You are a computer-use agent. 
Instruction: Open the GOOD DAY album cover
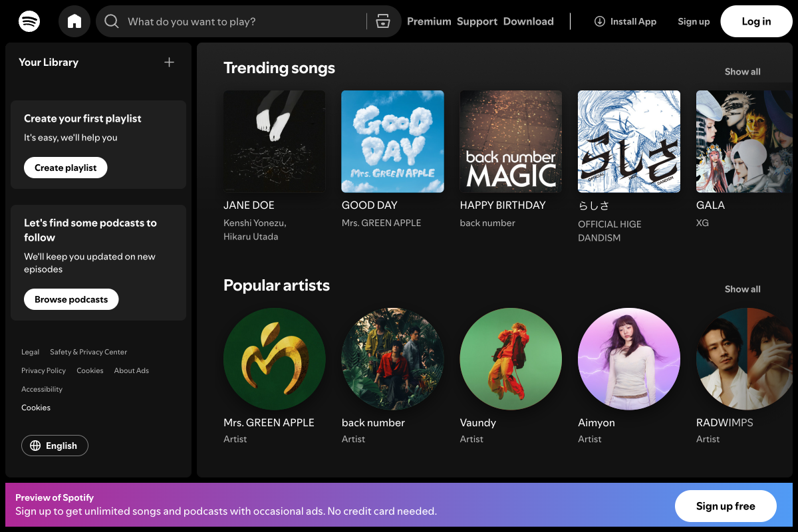(392, 142)
